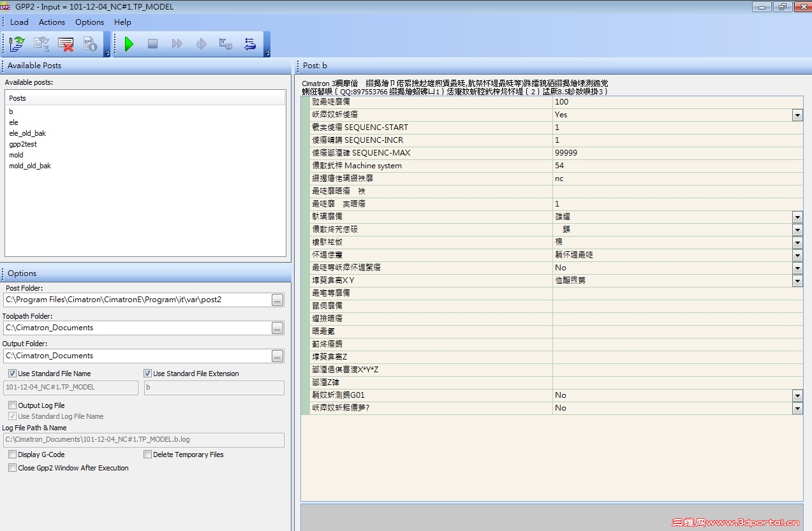Click the GPP info document icon

point(90,44)
